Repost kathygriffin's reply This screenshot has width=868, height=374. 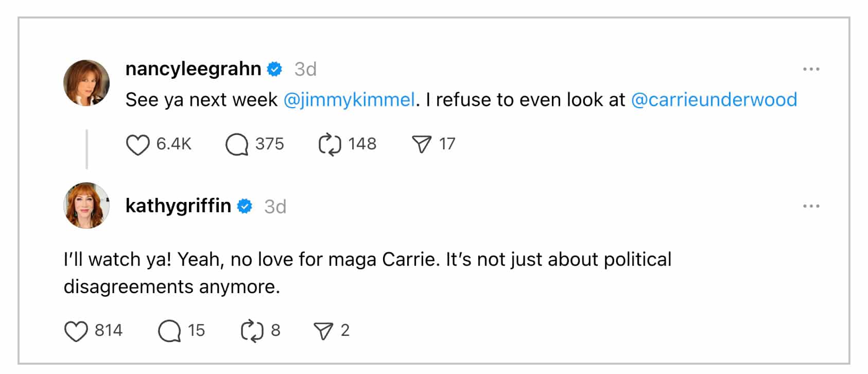[x=252, y=331]
